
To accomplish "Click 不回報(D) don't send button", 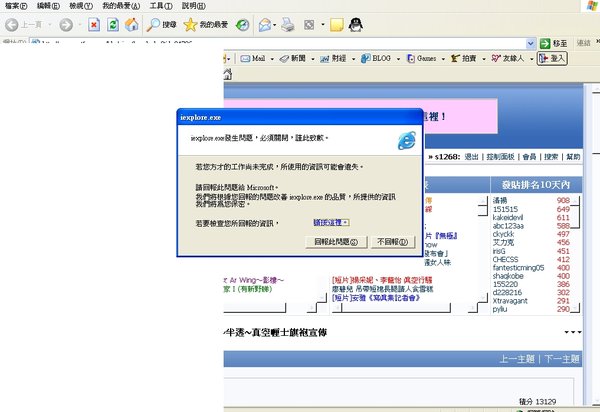I will (393, 242).
